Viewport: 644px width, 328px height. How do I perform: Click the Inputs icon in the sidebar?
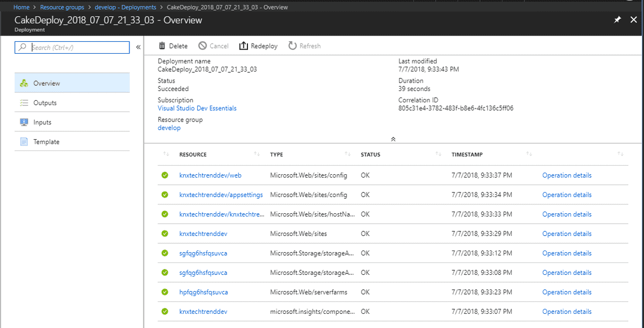[25, 122]
